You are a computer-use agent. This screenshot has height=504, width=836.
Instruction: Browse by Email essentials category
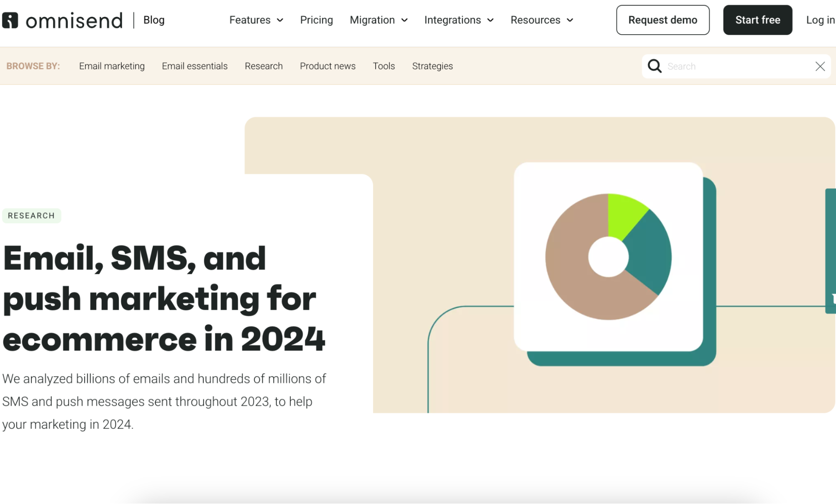[x=194, y=66]
